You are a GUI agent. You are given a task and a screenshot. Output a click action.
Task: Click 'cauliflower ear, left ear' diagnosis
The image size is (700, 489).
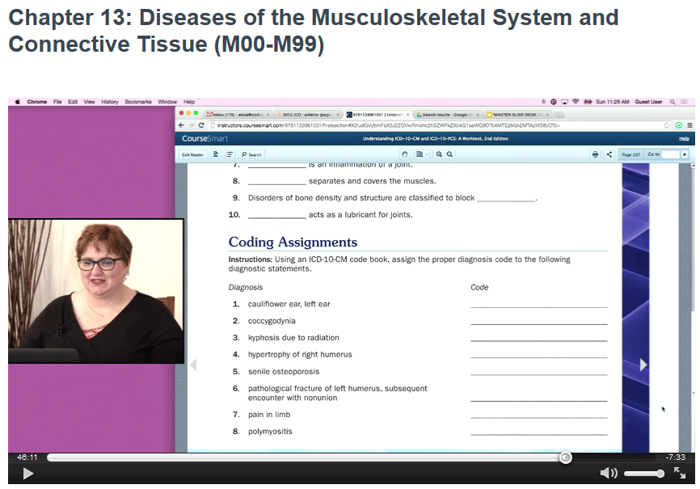(x=289, y=304)
